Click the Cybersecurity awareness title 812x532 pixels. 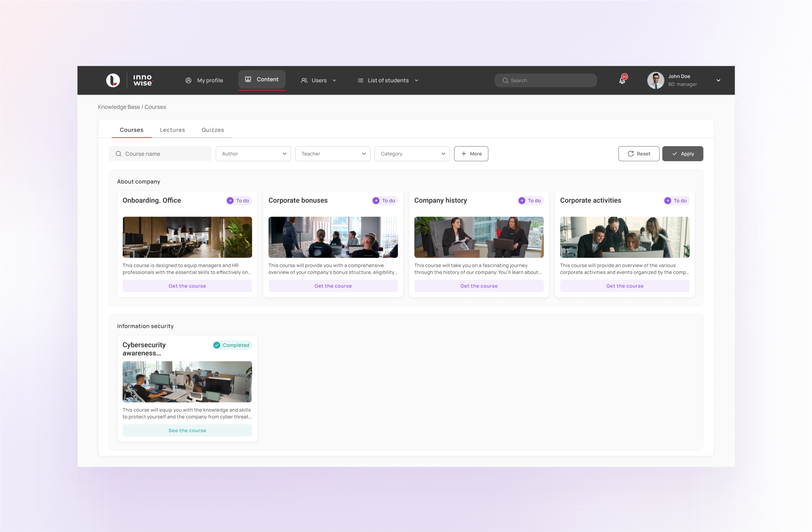click(x=144, y=349)
